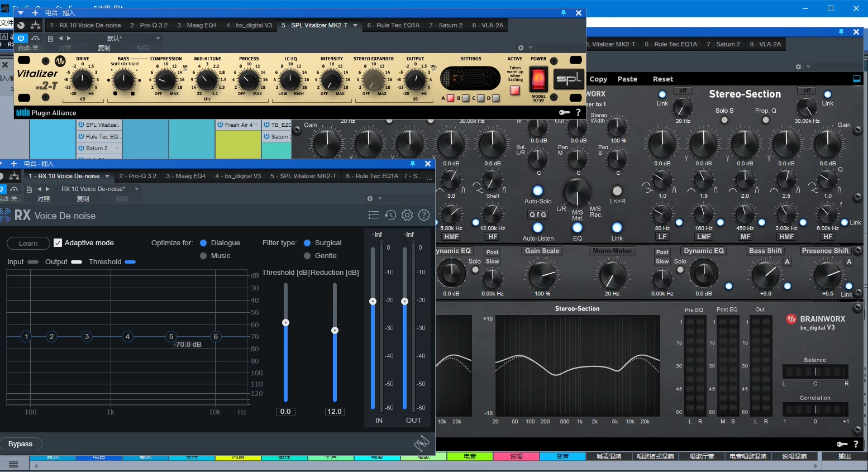Click the Threshold value field 0.0

[285, 412]
